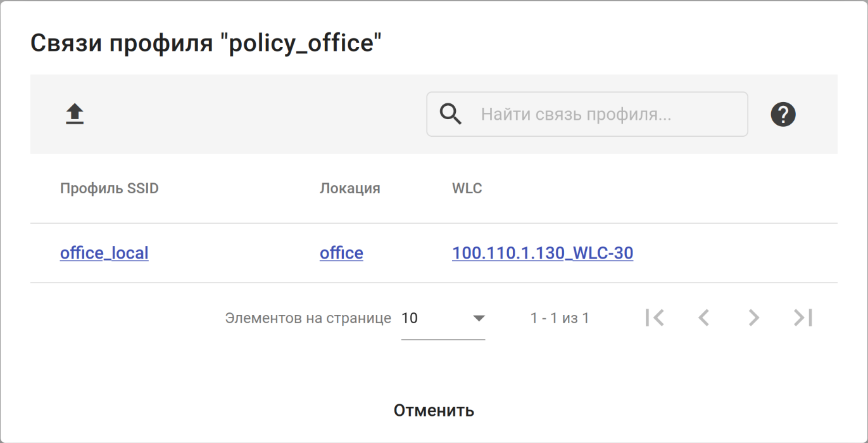The image size is (868, 443).
Task: Follow the 100.110.1.130_WLC-30 link
Action: pos(543,254)
